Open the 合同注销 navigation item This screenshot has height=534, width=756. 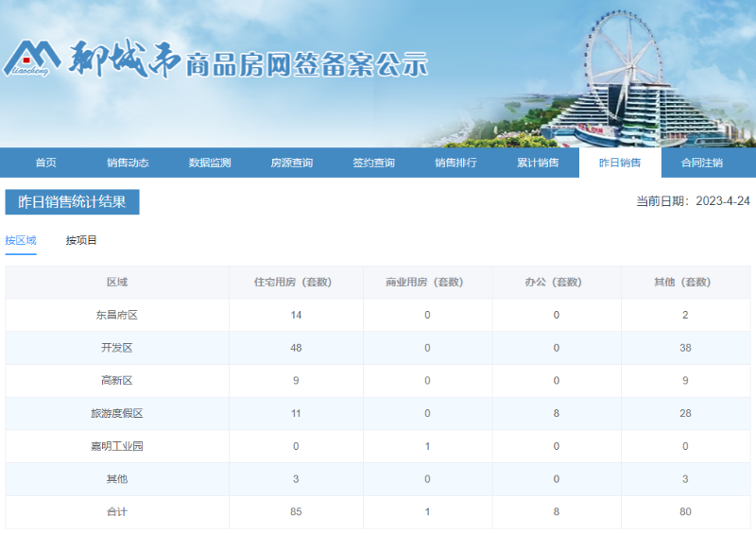[x=702, y=163]
